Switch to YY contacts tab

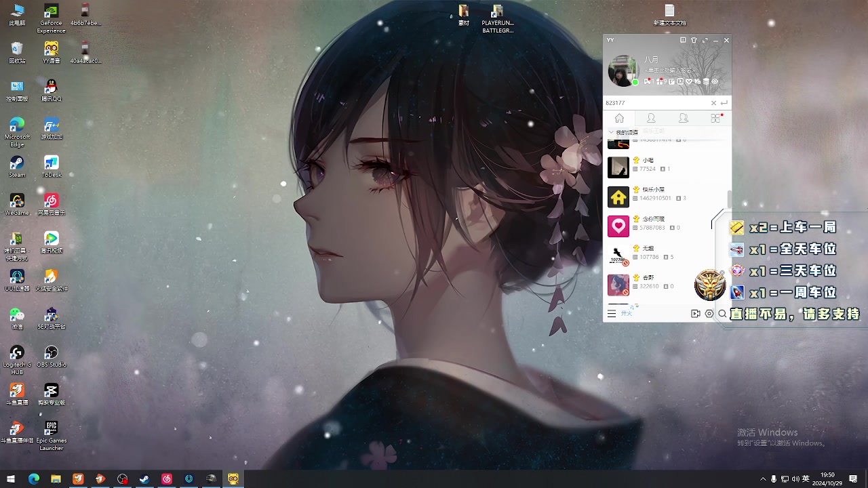tap(651, 118)
